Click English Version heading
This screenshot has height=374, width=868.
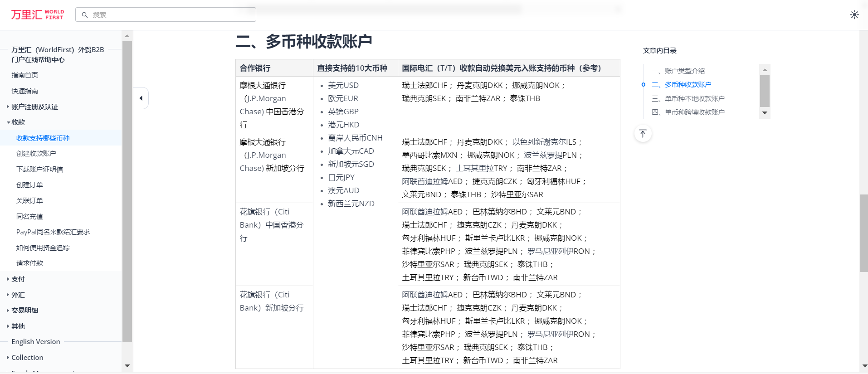tap(36, 342)
